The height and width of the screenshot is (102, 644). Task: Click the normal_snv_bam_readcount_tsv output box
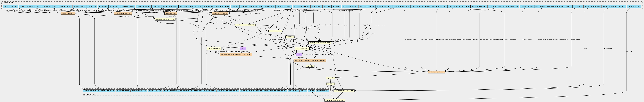coord(251,91)
